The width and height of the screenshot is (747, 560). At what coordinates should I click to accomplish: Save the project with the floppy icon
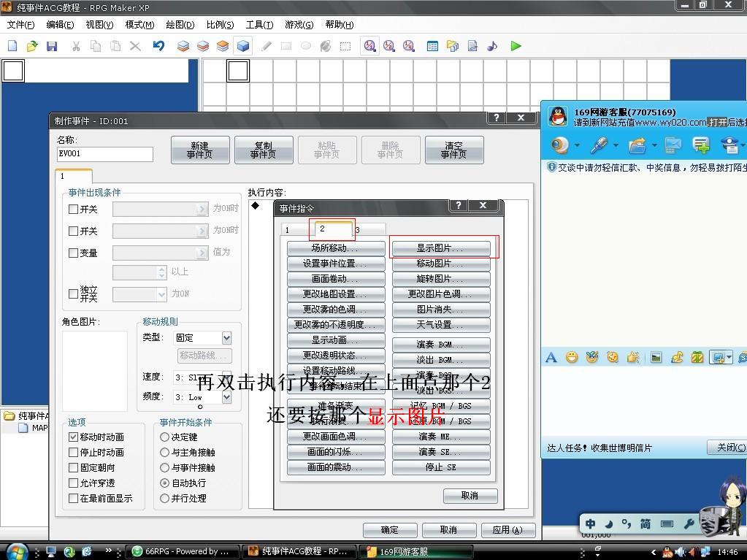[51, 46]
